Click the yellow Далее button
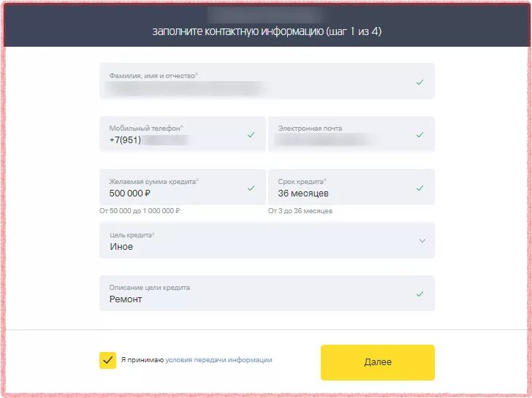The image size is (532, 398). 378,362
